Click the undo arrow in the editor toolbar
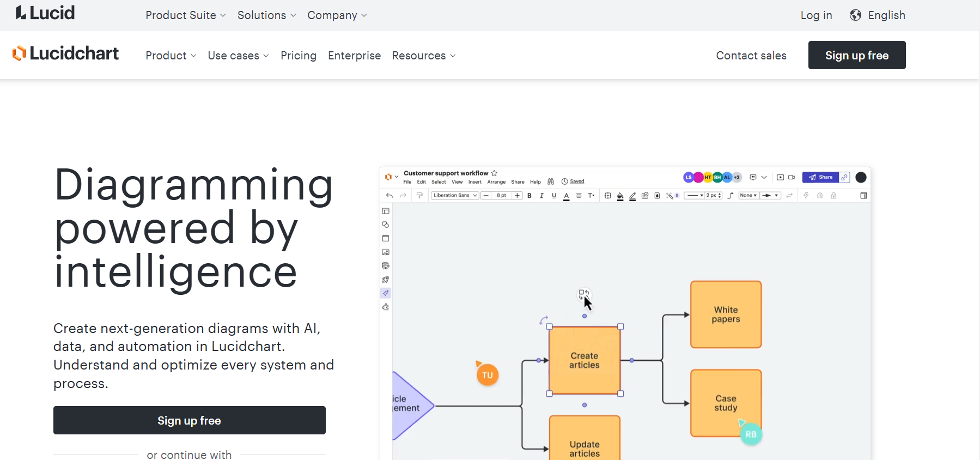980x460 pixels. 389,196
